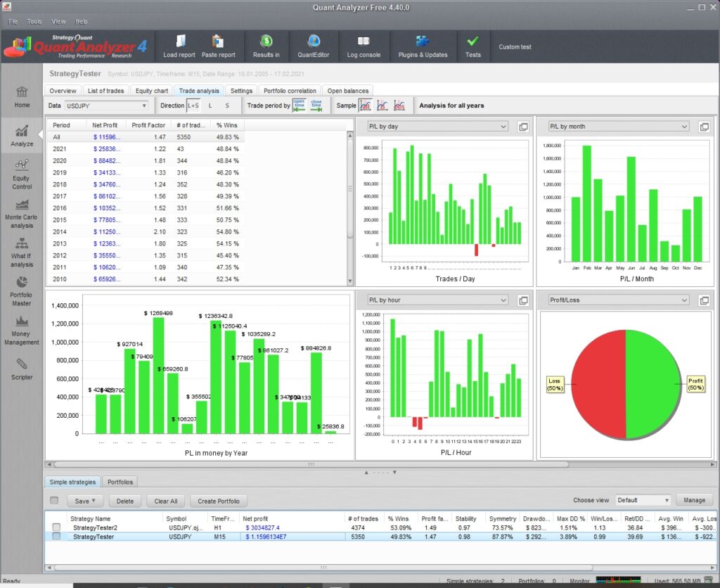Check the StrategyTester M15 row checkbox
Image resolution: width=720 pixels, height=588 pixels.
click(56, 536)
